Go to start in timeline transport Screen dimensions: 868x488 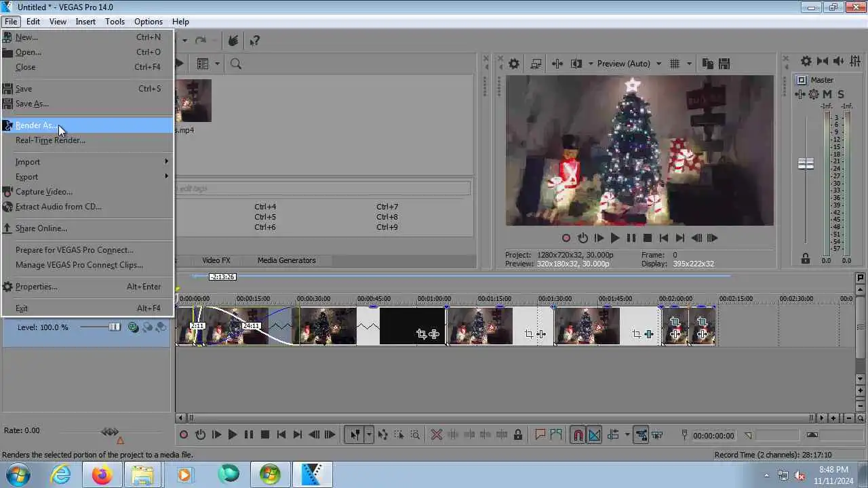click(x=281, y=435)
